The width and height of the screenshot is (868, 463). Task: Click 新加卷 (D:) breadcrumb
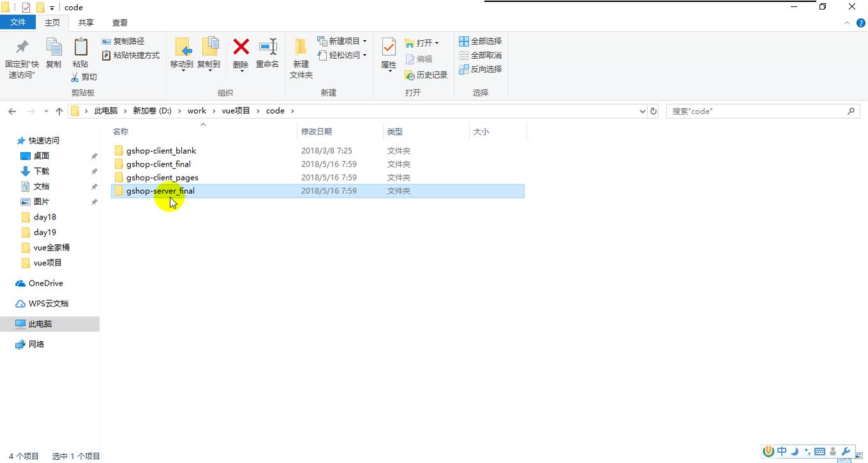[x=152, y=111]
